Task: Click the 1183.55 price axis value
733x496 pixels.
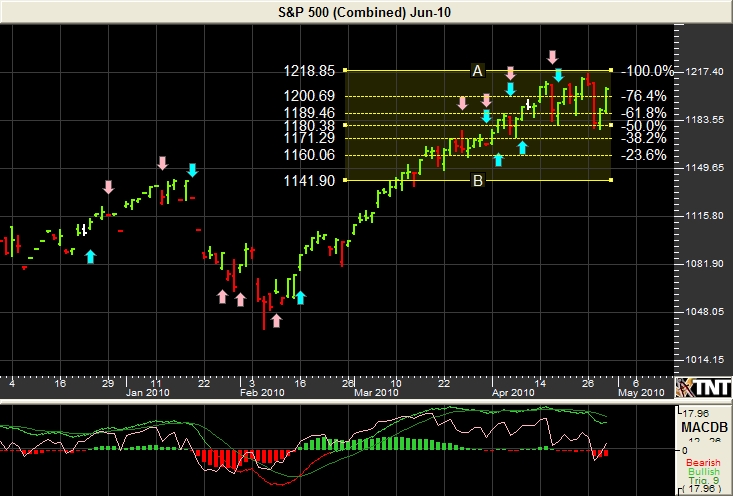Action: click(x=704, y=120)
